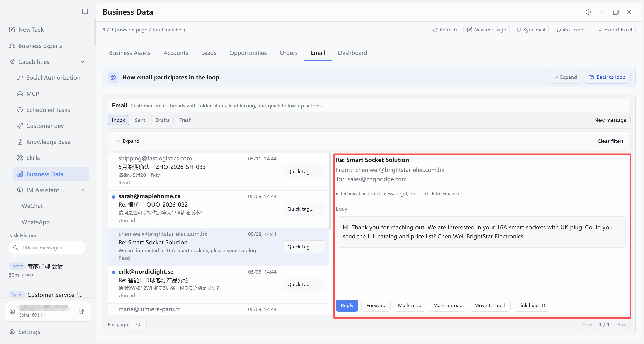This screenshot has height=344, width=644.
Task: Open Scheduled Tasks
Action: (x=44, y=110)
